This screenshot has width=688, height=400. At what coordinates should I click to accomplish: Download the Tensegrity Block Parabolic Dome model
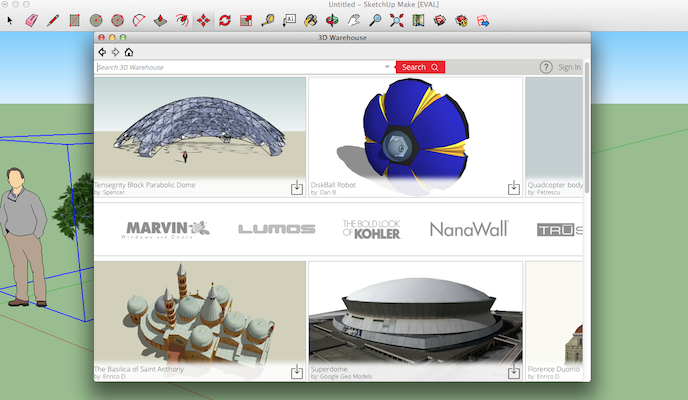(x=297, y=187)
